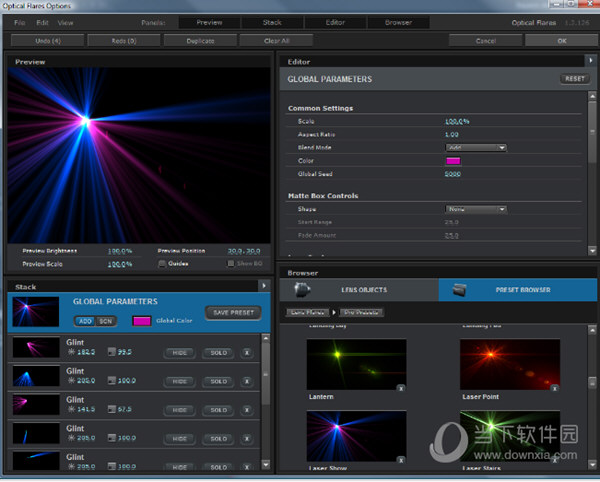Click the Editor vertical scrollbar thumb
This screenshot has width=600, height=482.
click(592, 134)
